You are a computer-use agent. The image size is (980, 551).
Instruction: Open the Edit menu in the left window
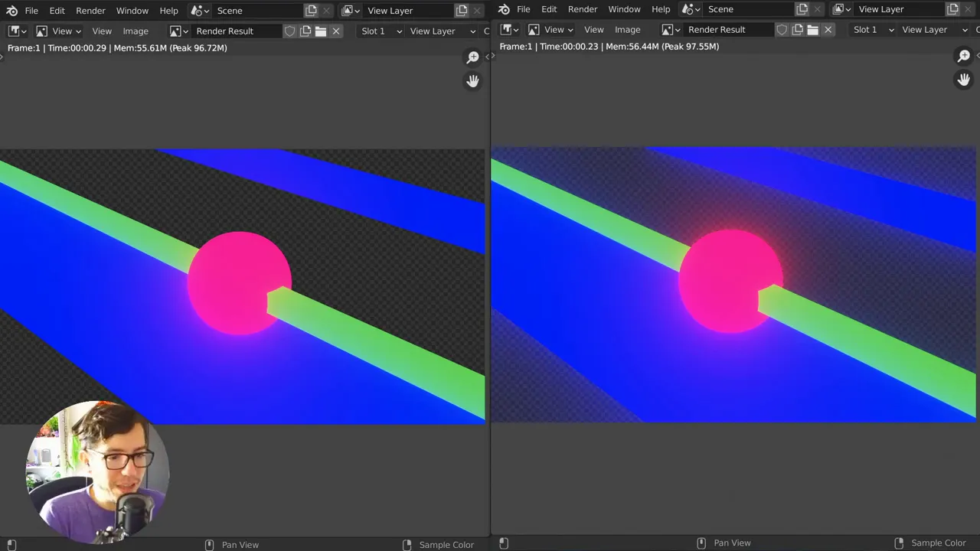point(57,11)
